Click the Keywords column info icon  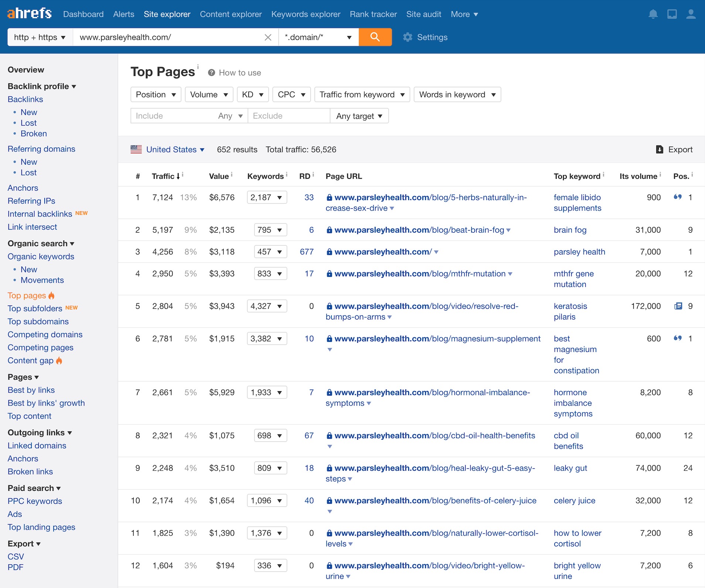click(x=286, y=174)
